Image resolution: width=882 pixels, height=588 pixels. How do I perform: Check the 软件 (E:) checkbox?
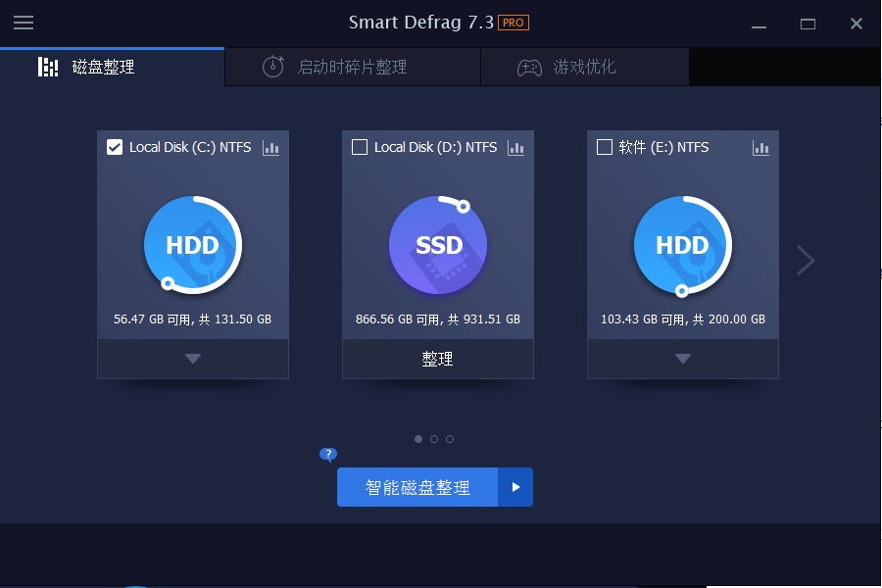[604, 147]
